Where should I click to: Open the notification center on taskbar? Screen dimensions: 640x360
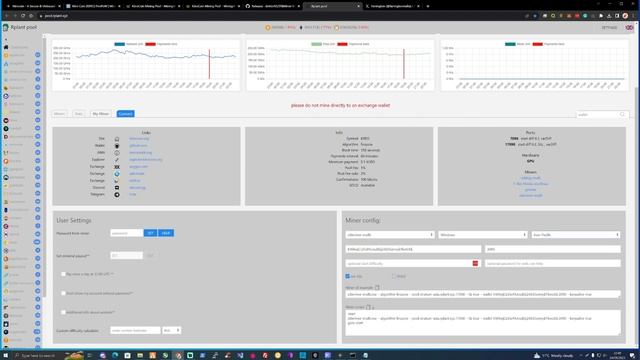(x=632, y=356)
